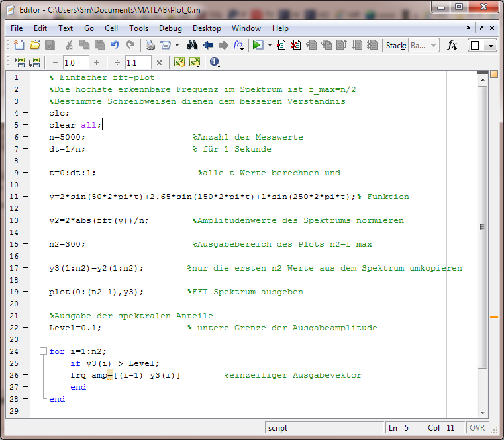Open the dropdown arrow next to the print icon group
The height and width of the screenshot is (440, 504).
tap(177, 45)
